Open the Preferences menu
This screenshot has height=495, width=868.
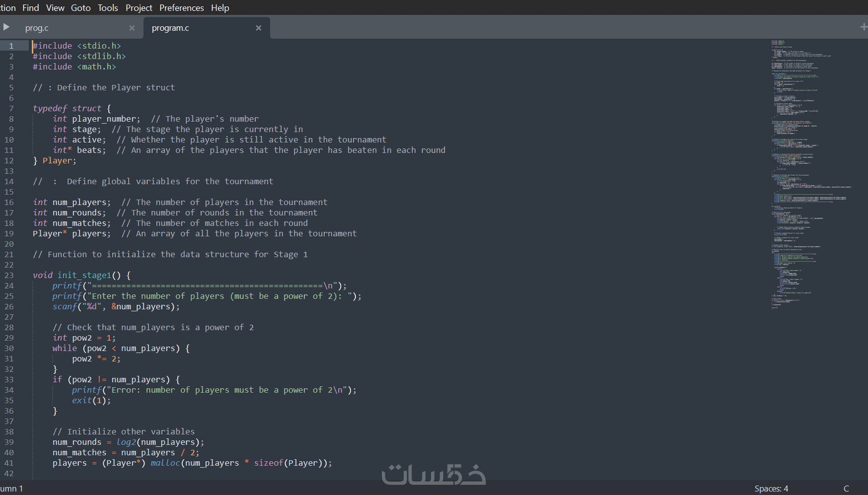(x=181, y=8)
